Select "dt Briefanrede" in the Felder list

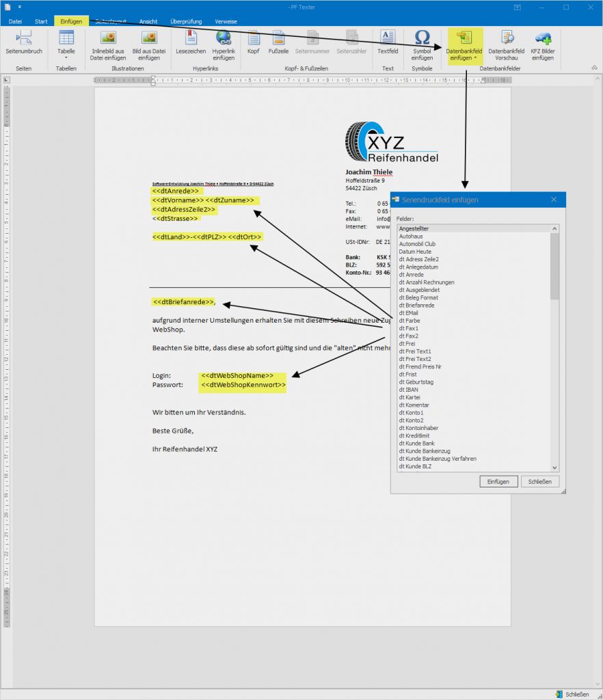point(416,306)
